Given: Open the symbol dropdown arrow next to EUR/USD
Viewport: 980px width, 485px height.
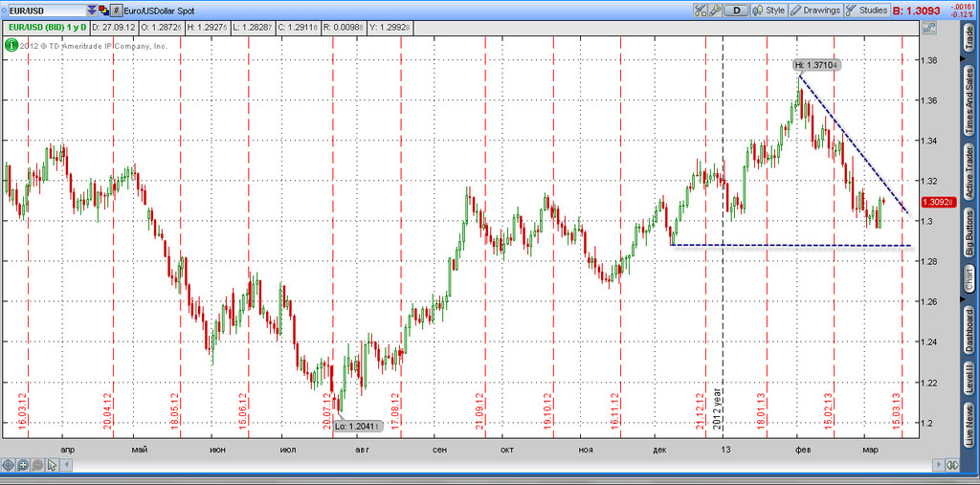Looking at the screenshot, I should tap(92, 11).
